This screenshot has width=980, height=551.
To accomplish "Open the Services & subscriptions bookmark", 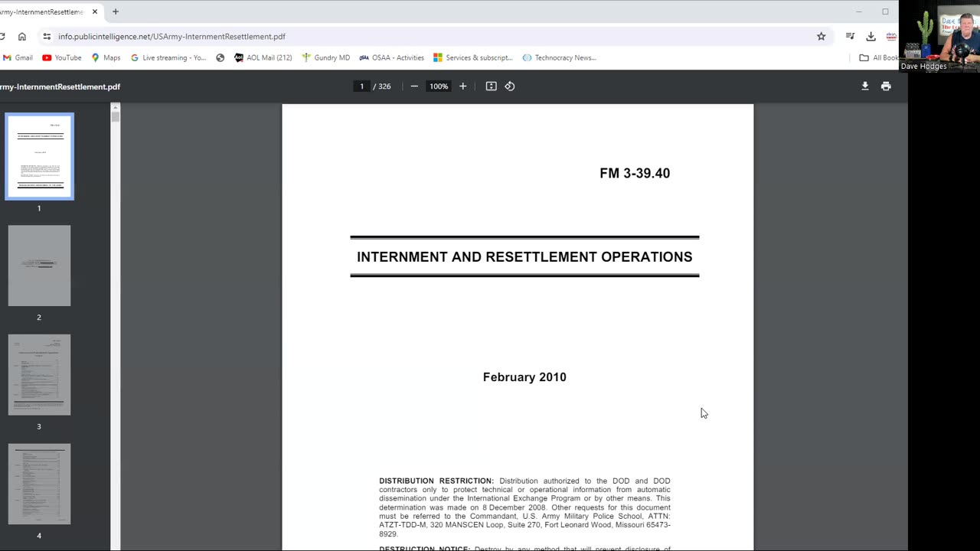I will 473,57.
